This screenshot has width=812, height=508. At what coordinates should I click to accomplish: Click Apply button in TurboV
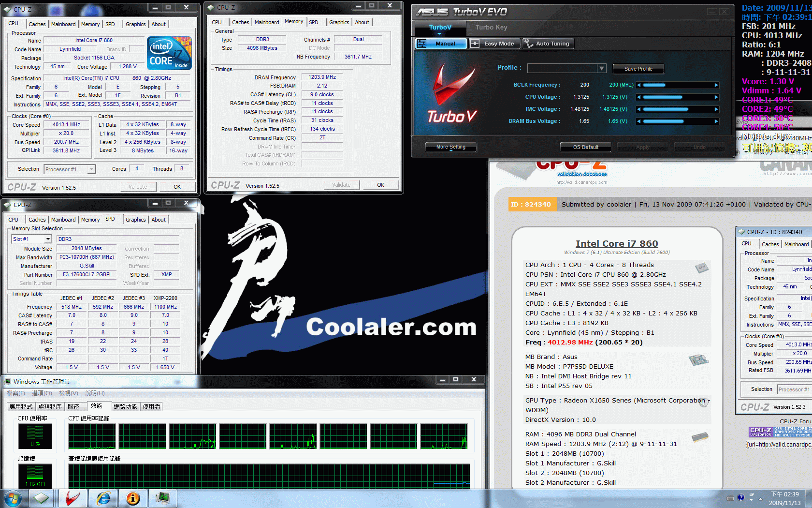(x=642, y=147)
